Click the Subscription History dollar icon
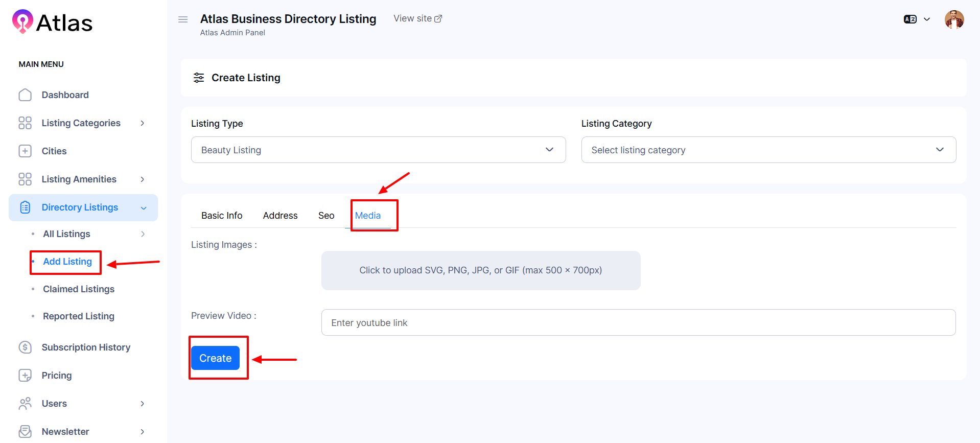Image resolution: width=980 pixels, height=443 pixels. pyautogui.click(x=25, y=347)
